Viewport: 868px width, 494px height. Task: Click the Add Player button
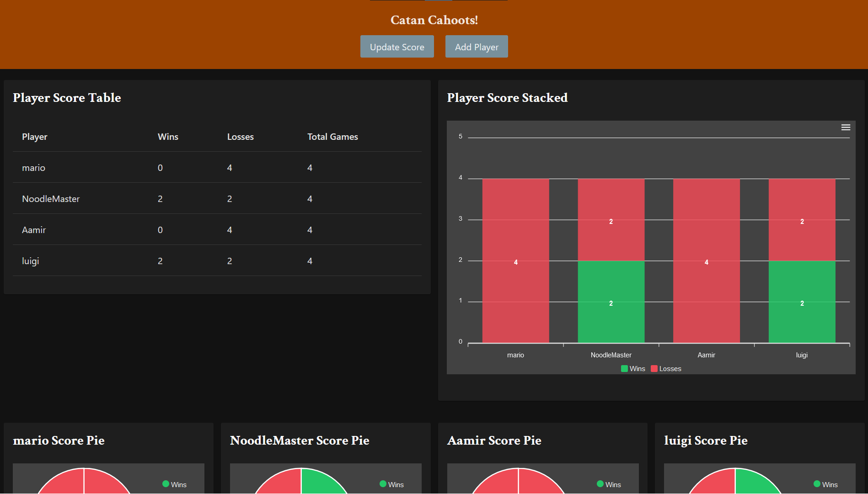476,47
